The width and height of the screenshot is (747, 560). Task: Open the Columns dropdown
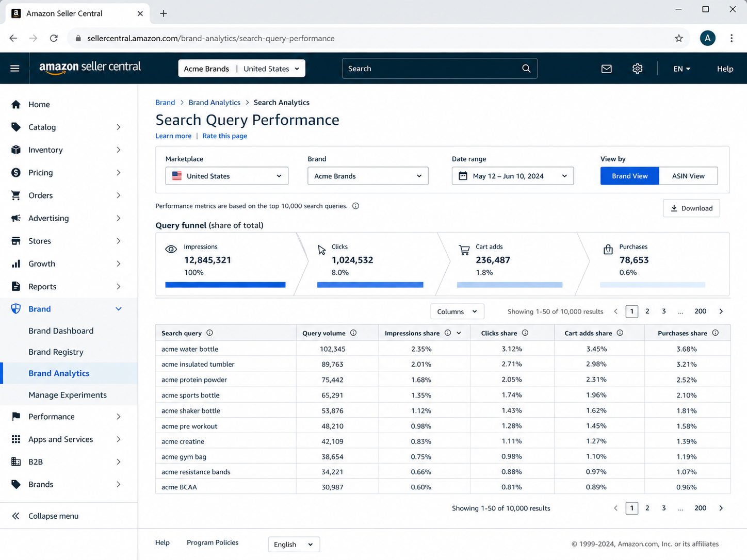pyautogui.click(x=457, y=311)
